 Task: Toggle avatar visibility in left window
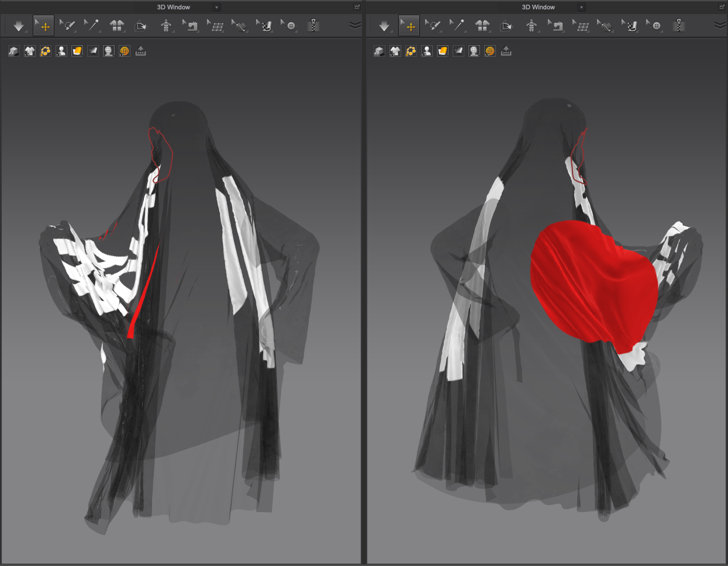[x=61, y=51]
